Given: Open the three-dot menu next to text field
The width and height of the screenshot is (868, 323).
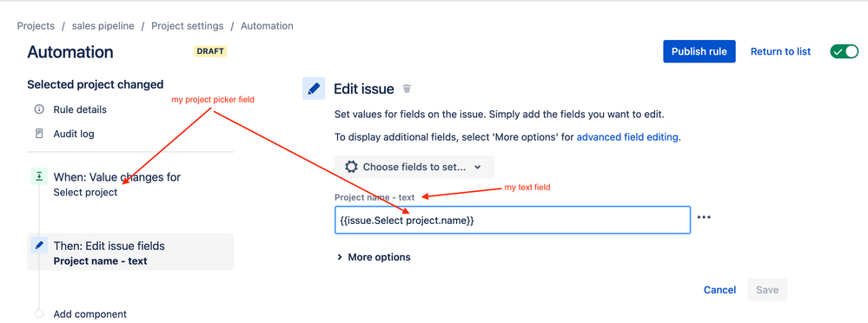Looking at the screenshot, I should point(704,217).
